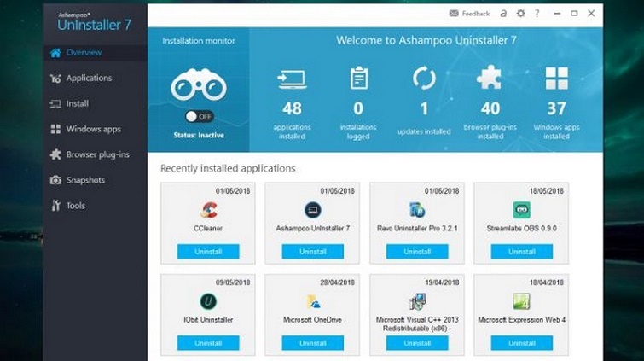Open the settings gear in title bar
644x361 pixels.
(x=521, y=14)
